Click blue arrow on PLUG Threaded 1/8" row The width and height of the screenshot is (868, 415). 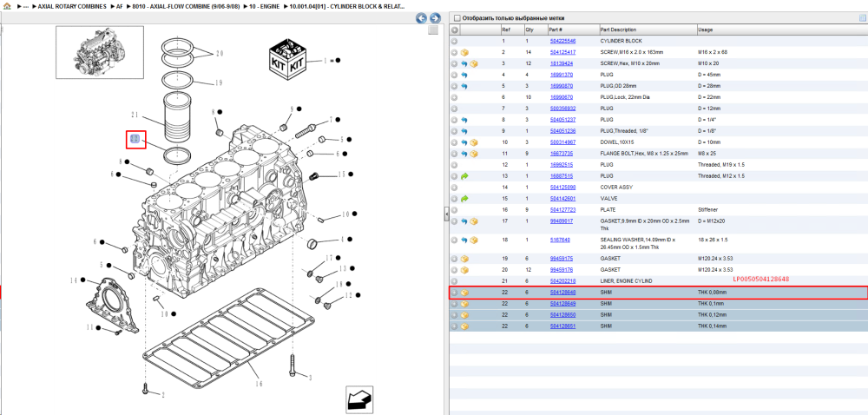(464, 131)
